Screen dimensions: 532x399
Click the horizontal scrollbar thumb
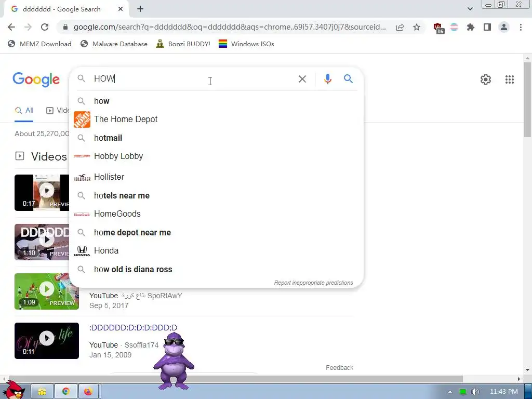tap(235, 379)
